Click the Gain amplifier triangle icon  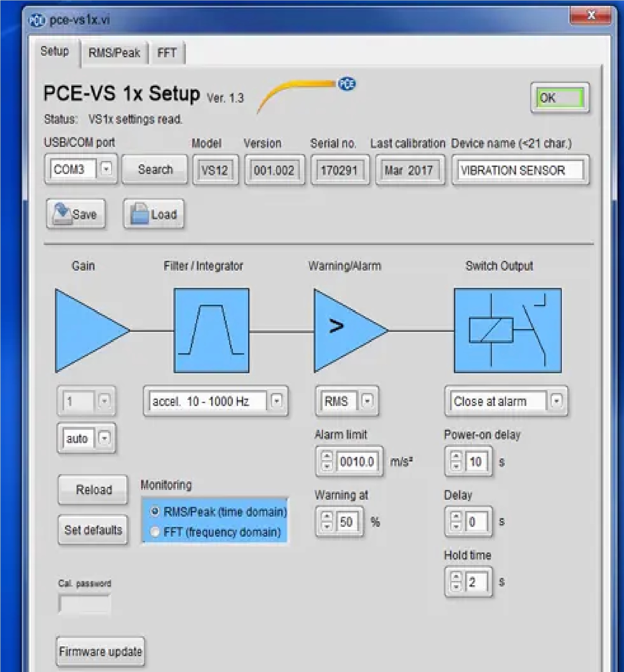pyautogui.click(x=92, y=330)
